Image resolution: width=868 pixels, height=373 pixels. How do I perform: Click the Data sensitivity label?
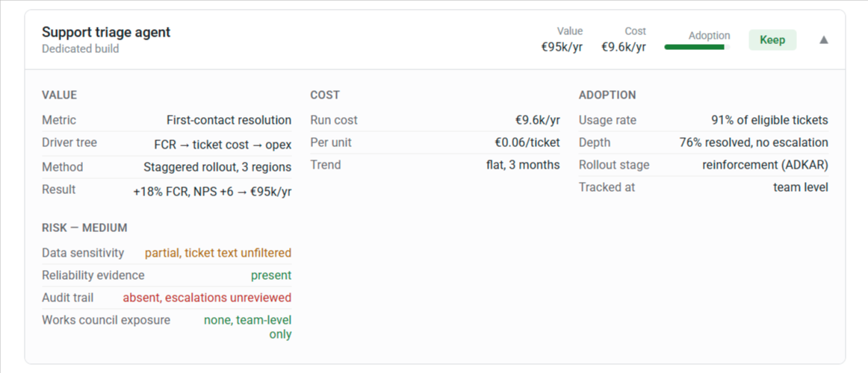click(x=83, y=253)
